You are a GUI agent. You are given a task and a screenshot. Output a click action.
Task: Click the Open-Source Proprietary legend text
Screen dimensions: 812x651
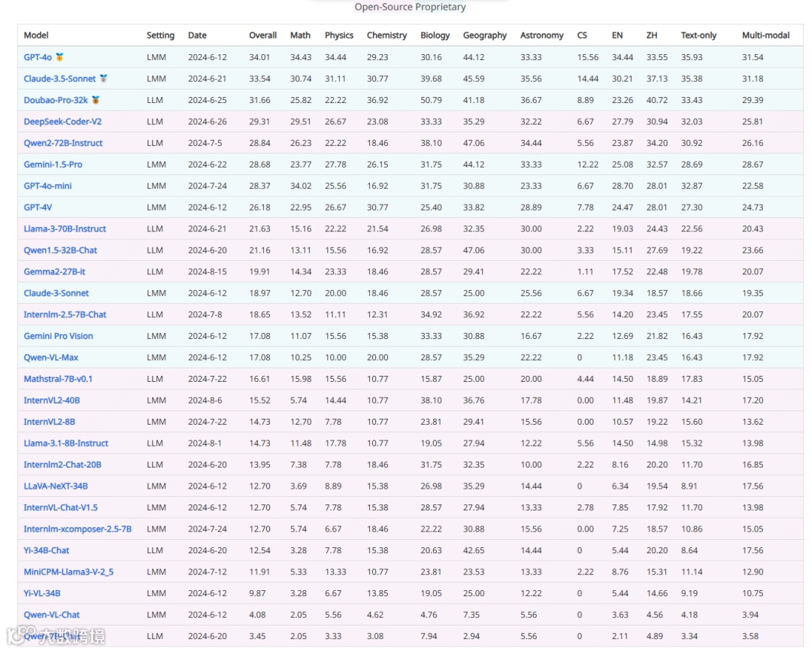pos(411,7)
